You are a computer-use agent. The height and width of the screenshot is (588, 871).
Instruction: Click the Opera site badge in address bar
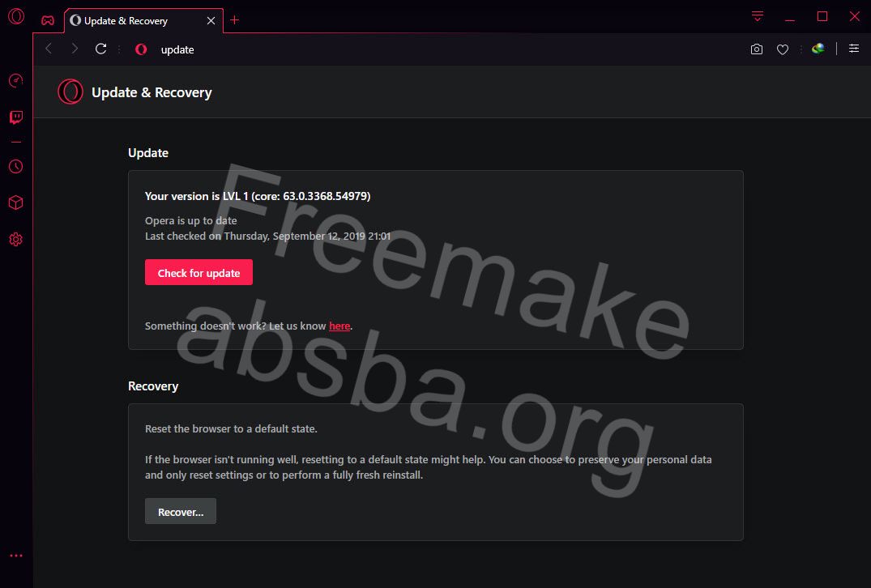click(x=141, y=49)
